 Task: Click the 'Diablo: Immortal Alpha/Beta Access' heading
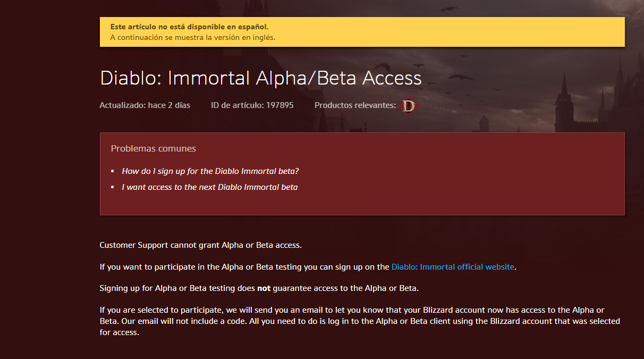pos(261,78)
